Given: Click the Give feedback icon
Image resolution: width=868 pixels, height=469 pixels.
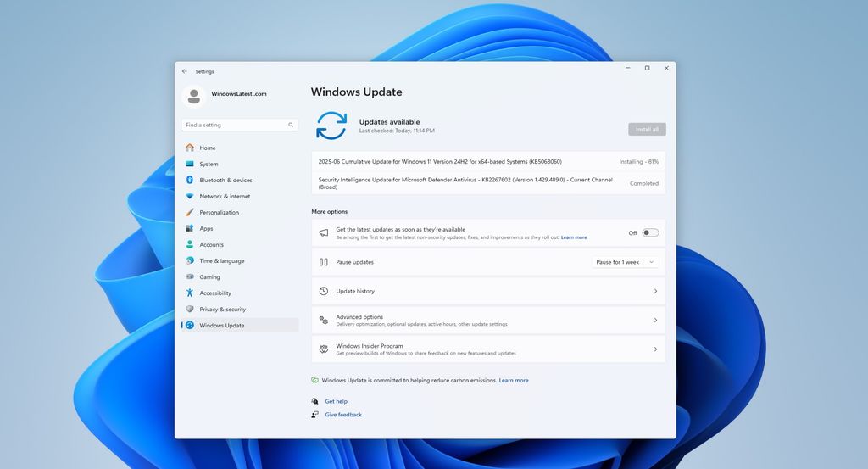Looking at the screenshot, I should point(315,414).
